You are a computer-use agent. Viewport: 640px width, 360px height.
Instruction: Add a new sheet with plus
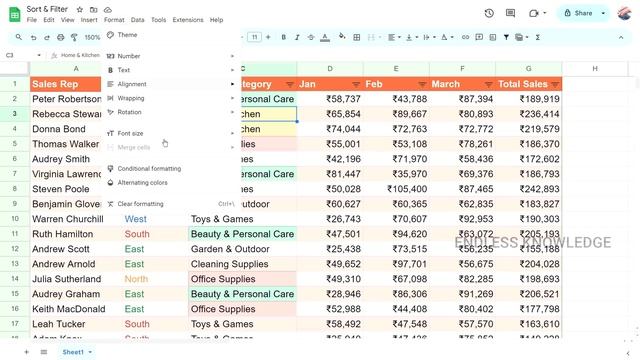[27, 352]
